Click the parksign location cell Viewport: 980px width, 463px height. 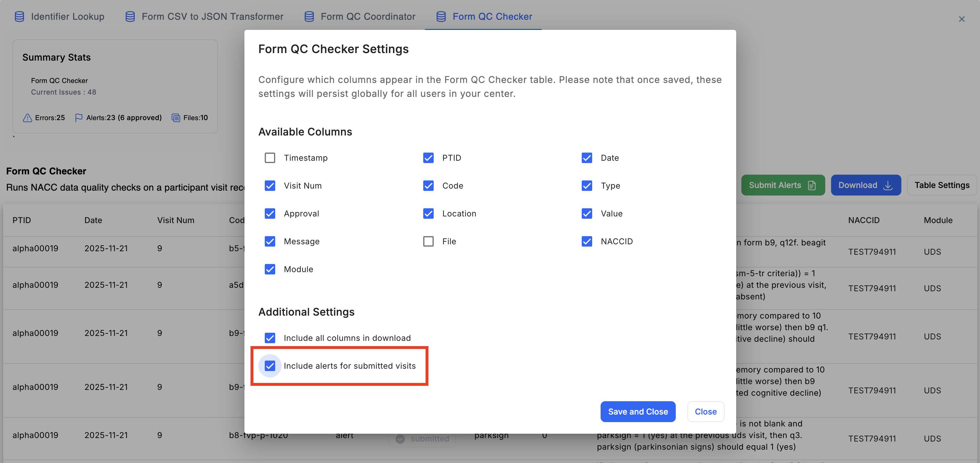(491, 436)
